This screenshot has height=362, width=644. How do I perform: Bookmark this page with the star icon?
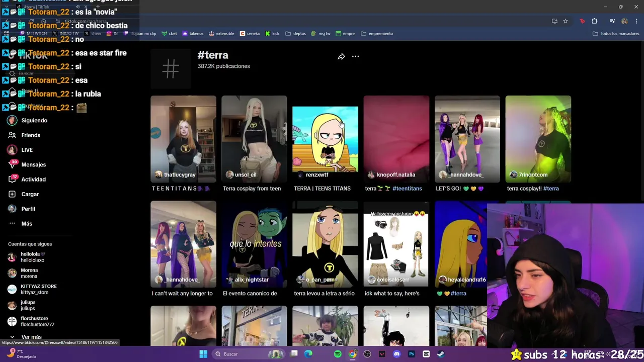566,21
